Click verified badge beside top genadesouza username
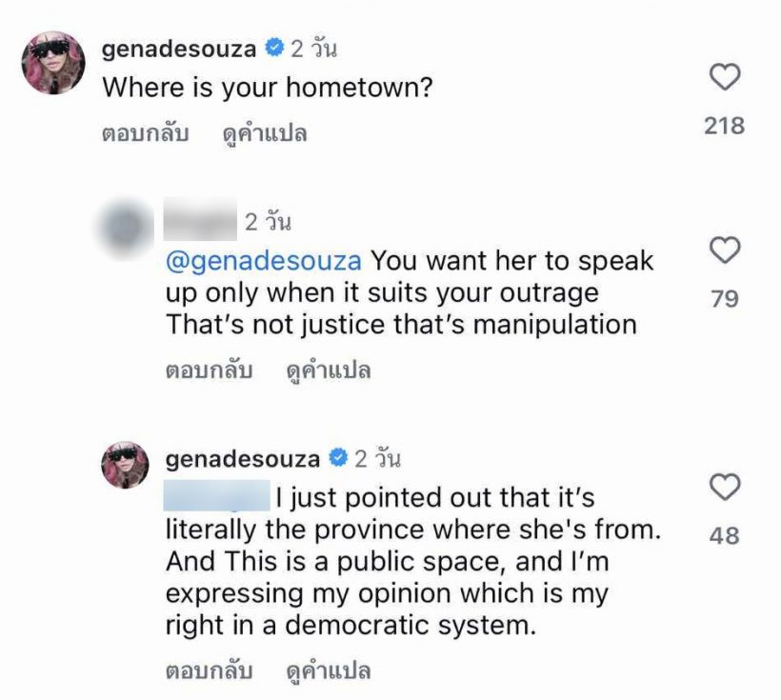Screen dimensions: 781x700 (x=274, y=48)
